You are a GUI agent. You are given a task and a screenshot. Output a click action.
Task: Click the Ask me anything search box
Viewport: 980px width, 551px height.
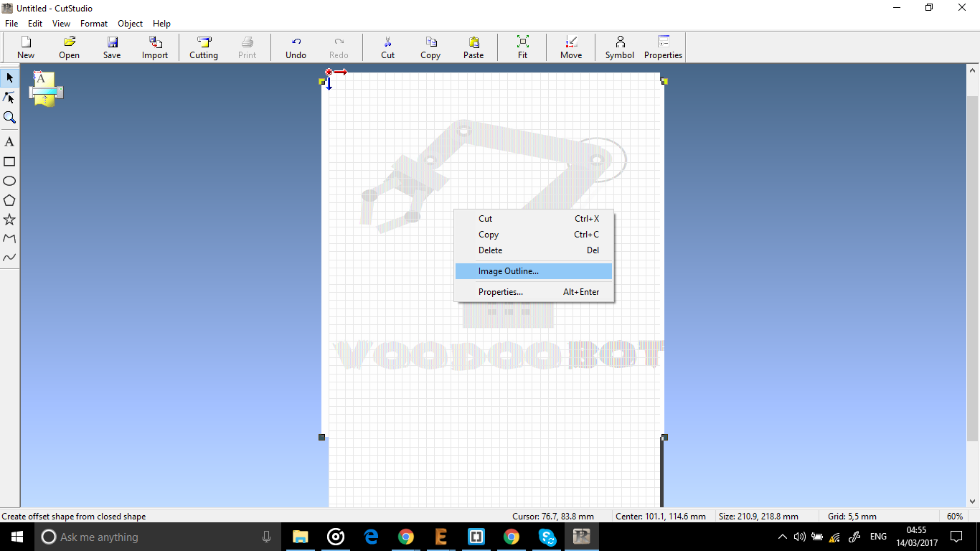(x=158, y=537)
